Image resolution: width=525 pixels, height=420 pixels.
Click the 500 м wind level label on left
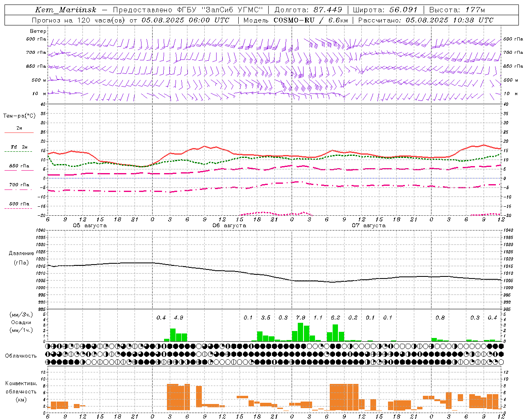coord(39,80)
